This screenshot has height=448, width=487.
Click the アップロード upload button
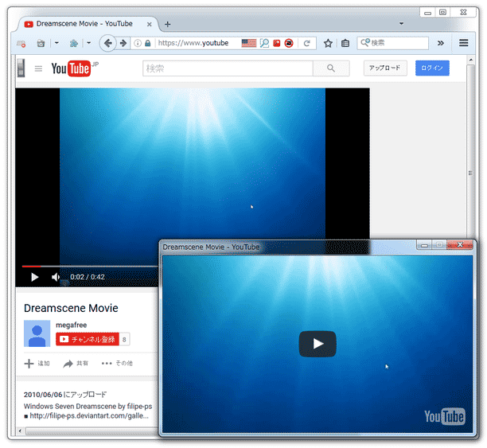[x=385, y=68]
